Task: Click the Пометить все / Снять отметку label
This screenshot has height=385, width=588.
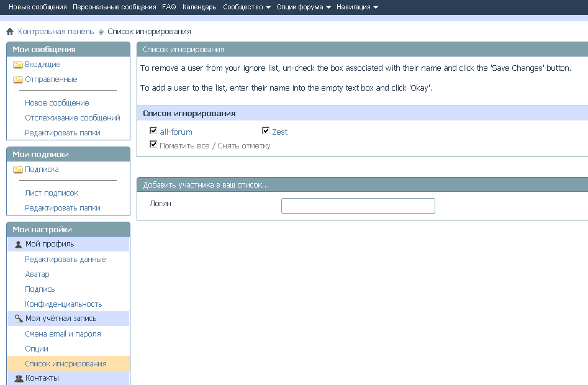Action: pos(215,146)
